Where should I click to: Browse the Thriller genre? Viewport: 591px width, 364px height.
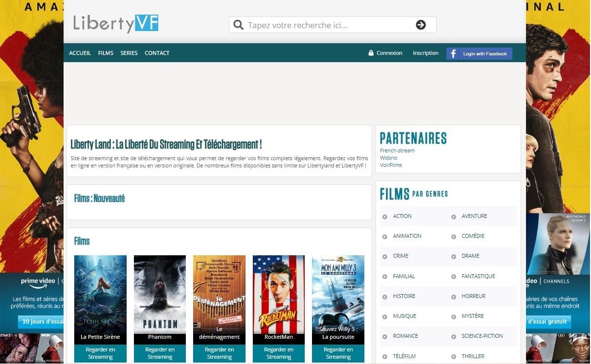tap(473, 356)
